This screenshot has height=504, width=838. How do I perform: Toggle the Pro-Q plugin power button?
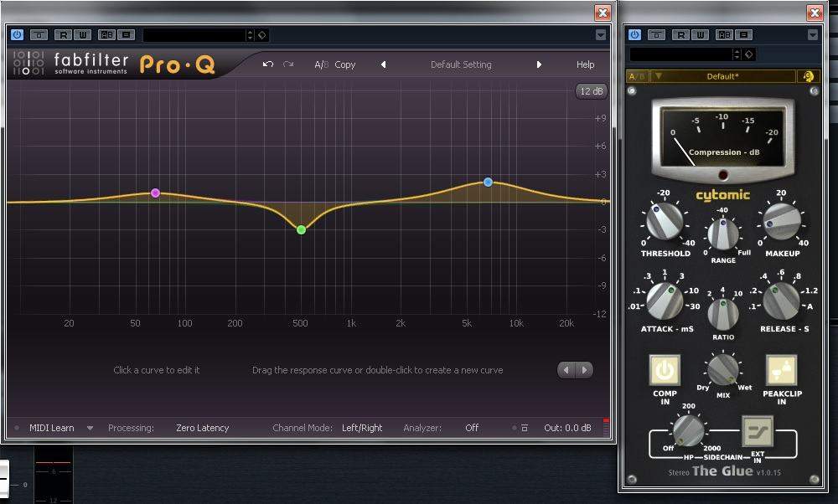click(17, 34)
